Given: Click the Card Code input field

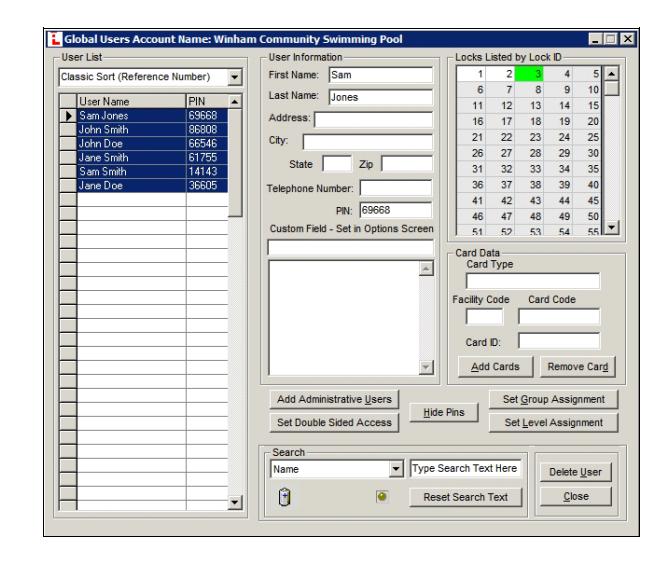Looking at the screenshot, I should (559, 317).
